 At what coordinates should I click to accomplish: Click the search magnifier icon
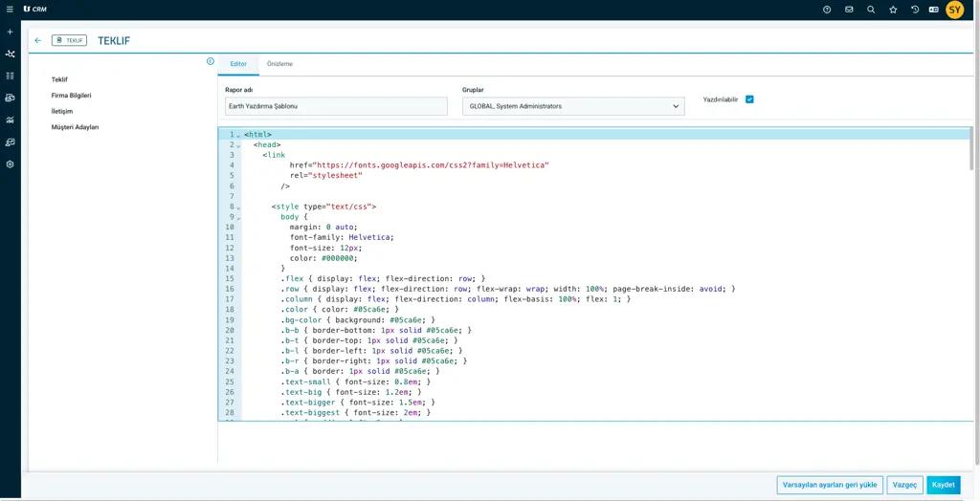871,10
